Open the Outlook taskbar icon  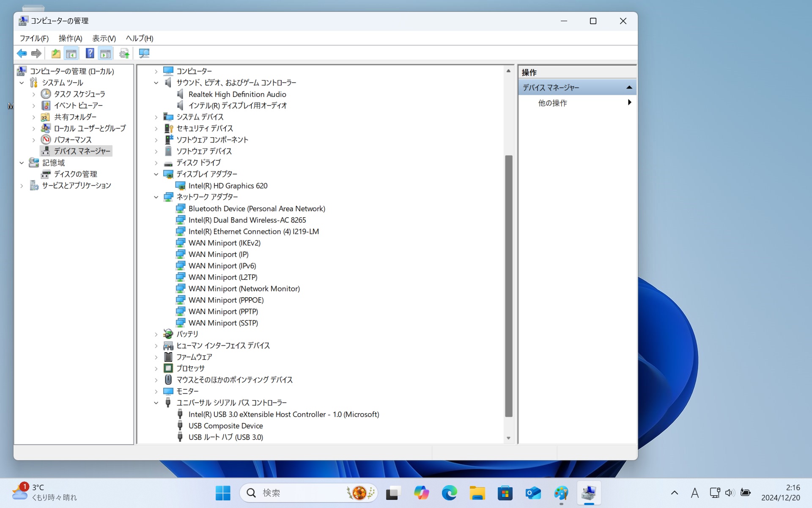click(533, 493)
